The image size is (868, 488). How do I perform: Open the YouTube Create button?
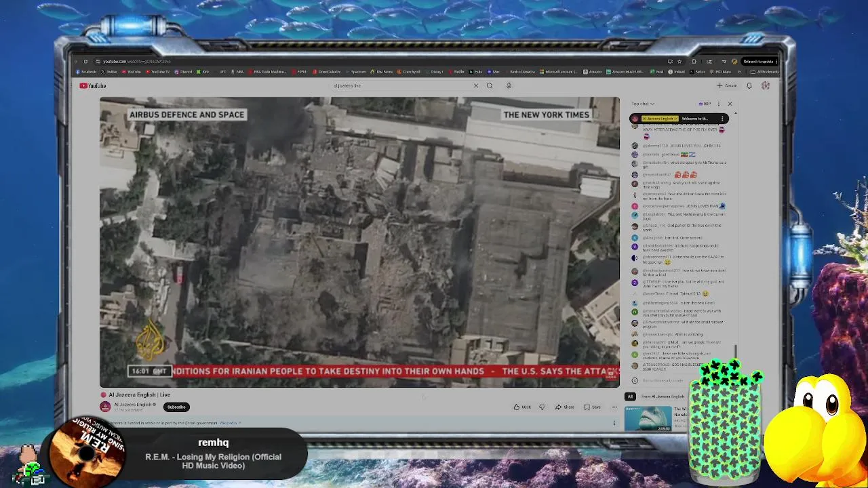point(727,85)
